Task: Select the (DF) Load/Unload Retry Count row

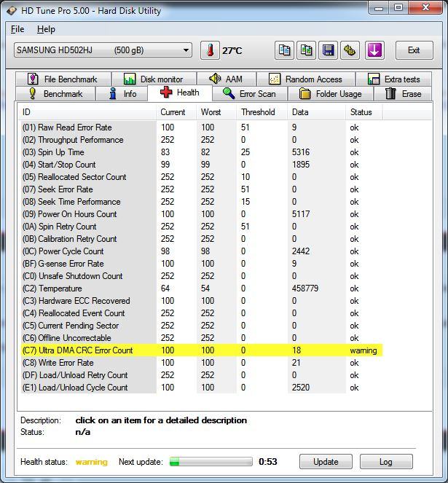Action: 202,375
